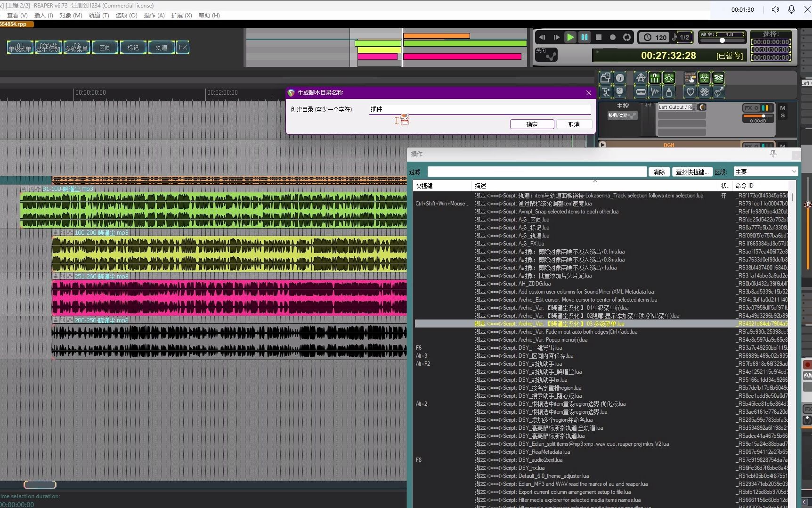Click the FX custom toolbar button

coord(183,47)
